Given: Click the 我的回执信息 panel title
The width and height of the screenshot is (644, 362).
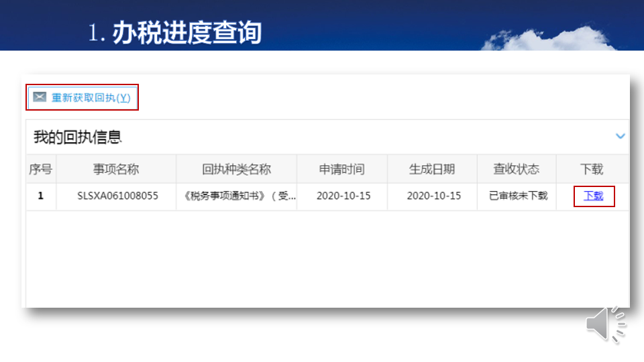Looking at the screenshot, I should (78, 137).
